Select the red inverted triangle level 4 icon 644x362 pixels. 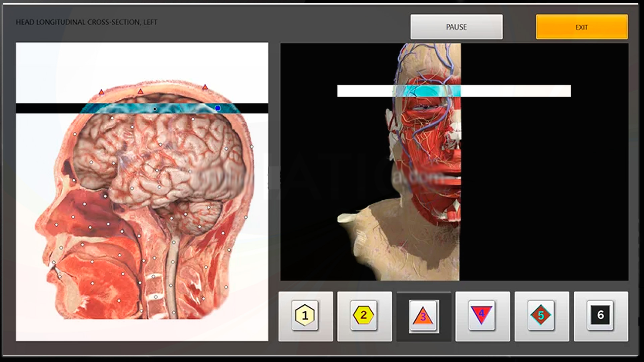coord(481,315)
